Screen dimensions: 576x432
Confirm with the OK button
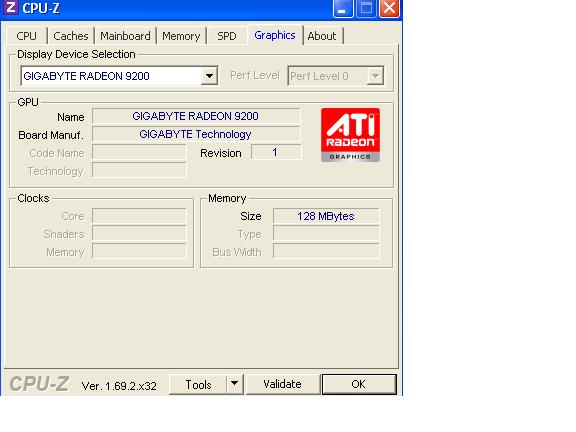click(x=359, y=384)
